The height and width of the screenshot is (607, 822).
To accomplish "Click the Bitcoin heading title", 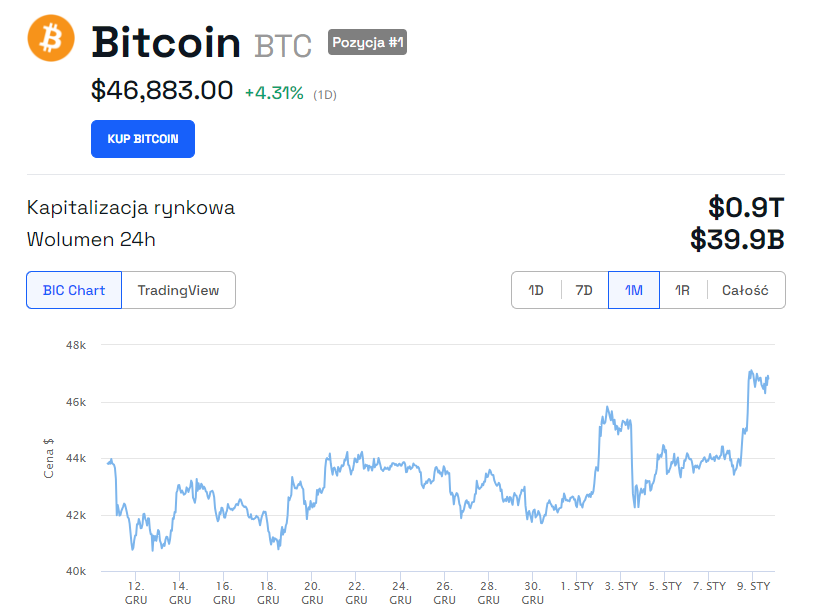I will [x=166, y=43].
